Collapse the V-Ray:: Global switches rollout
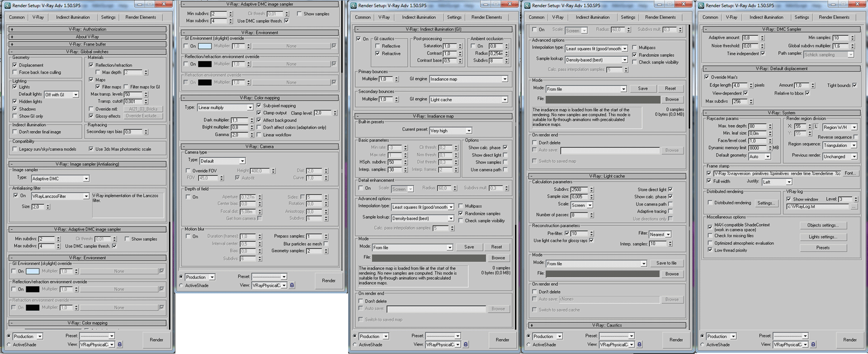This screenshot has width=868, height=354. [x=88, y=52]
